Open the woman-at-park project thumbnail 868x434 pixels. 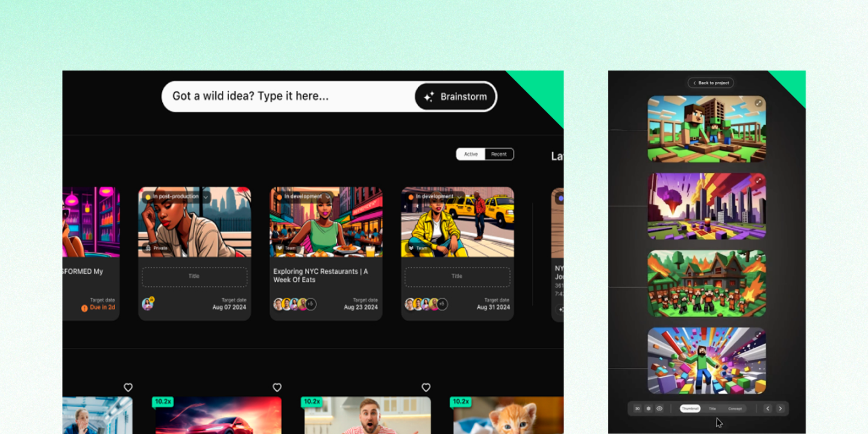[195, 222]
